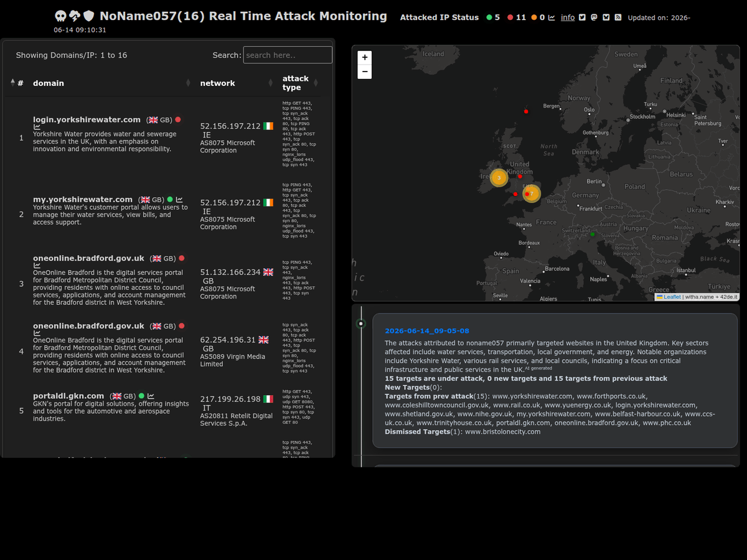
Task: Click green count 5 in Attacked IP Status
Action: [497, 17]
